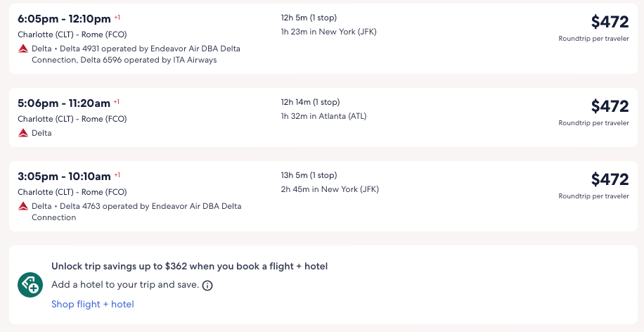The image size is (644, 332).
Task: Click the Unlock trip savings up to $362 heading
Action: click(x=189, y=266)
